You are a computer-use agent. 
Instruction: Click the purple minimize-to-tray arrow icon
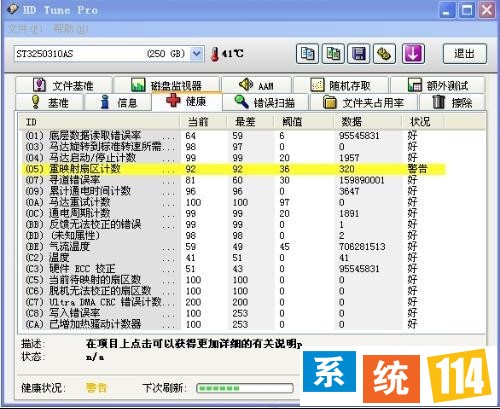(x=413, y=54)
